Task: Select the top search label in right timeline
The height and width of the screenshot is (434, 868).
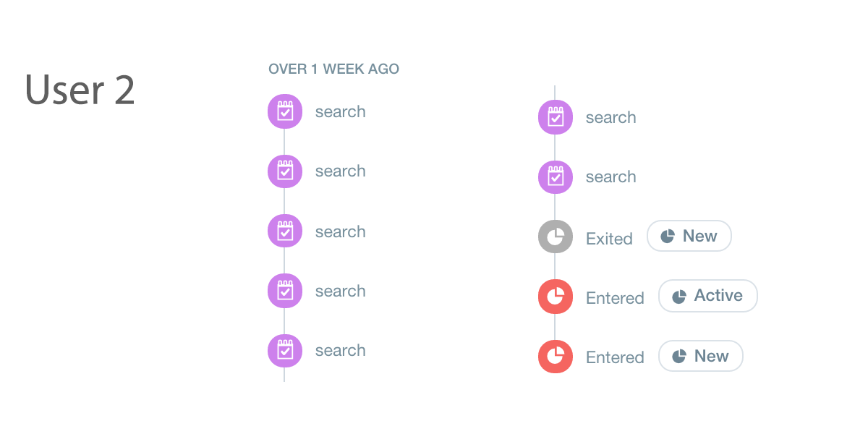Action: point(610,118)
